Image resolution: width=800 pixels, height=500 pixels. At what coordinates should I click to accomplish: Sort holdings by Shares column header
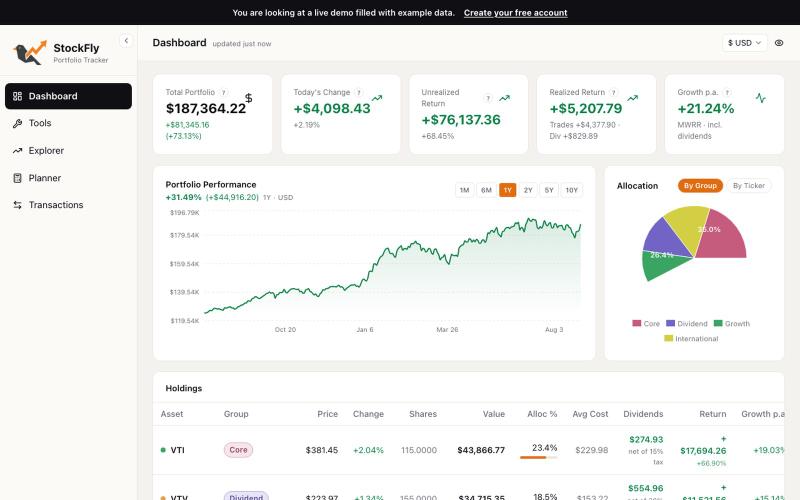point(422,414)
